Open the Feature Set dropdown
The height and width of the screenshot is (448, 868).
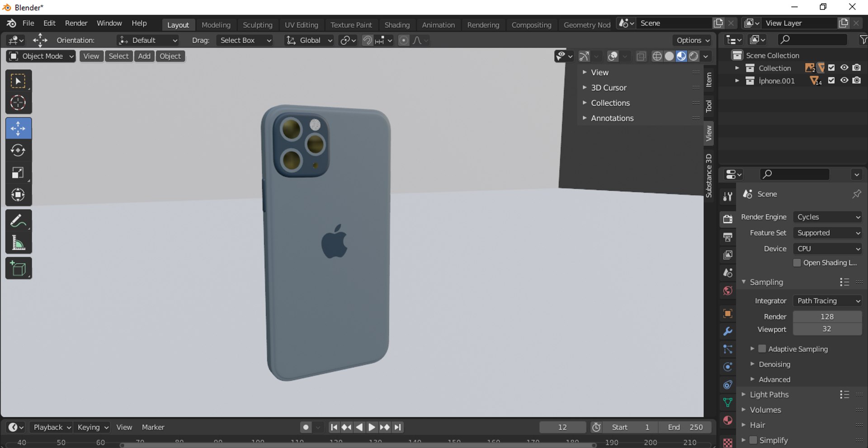[x=827, y=233]
